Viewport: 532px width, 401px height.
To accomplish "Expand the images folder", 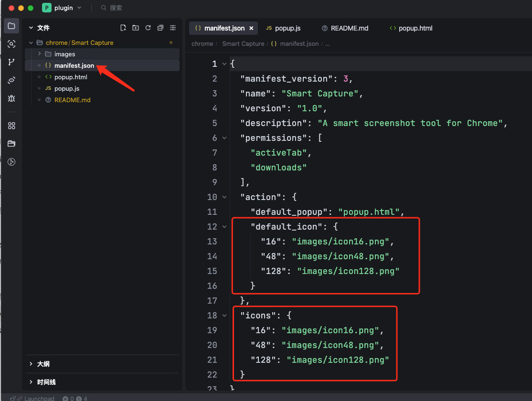I will click(x=40, y=54).
